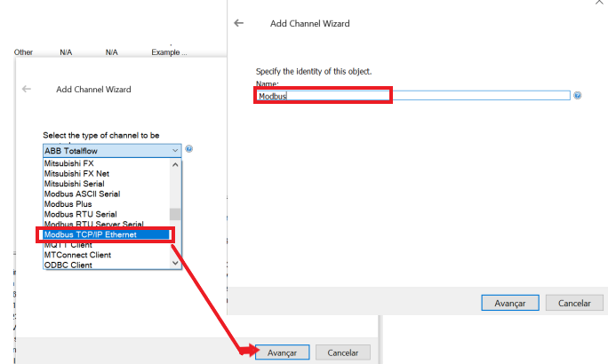Open help icon beside channel type dropdown
608x364 pixels.
(x=189, y=151)
